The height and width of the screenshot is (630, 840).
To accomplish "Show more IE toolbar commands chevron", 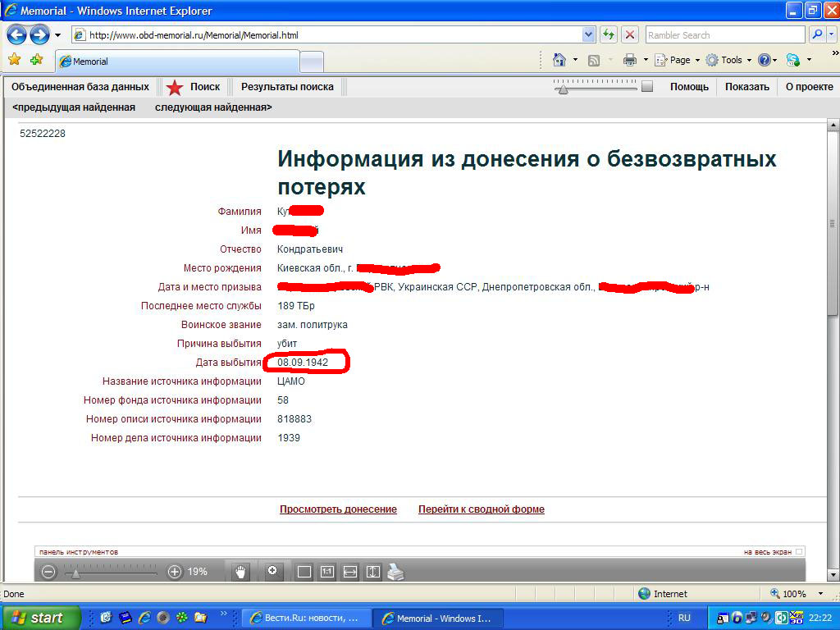I will pyautogui.click(x=834, y=53).
